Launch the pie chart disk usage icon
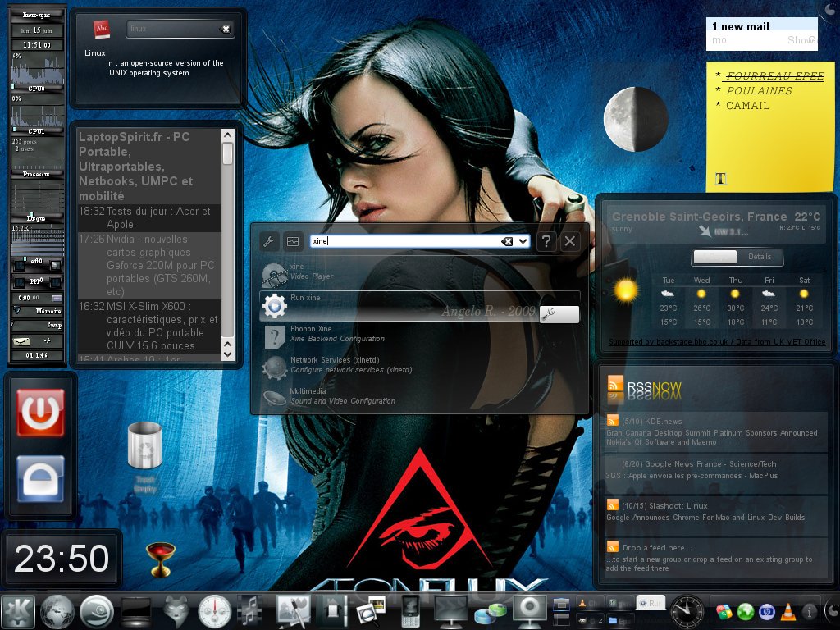This screenshot has width=840, height=630. (x=491, y=612)
